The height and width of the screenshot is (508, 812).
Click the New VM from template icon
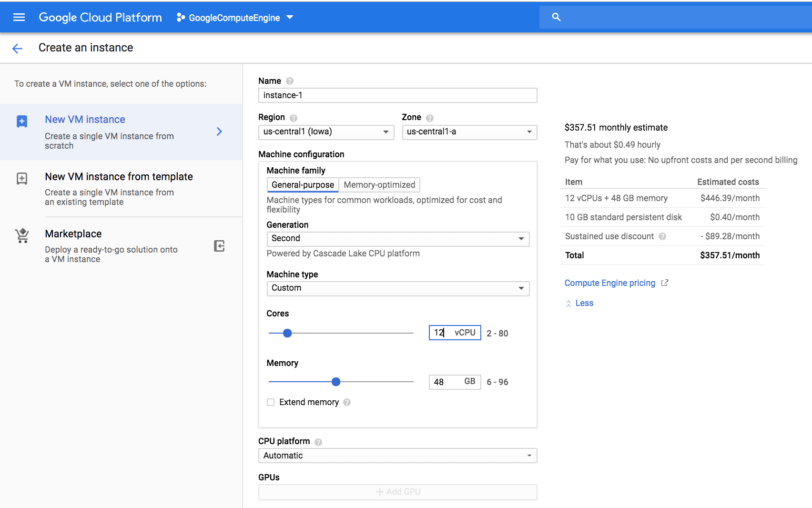[22, 179]
